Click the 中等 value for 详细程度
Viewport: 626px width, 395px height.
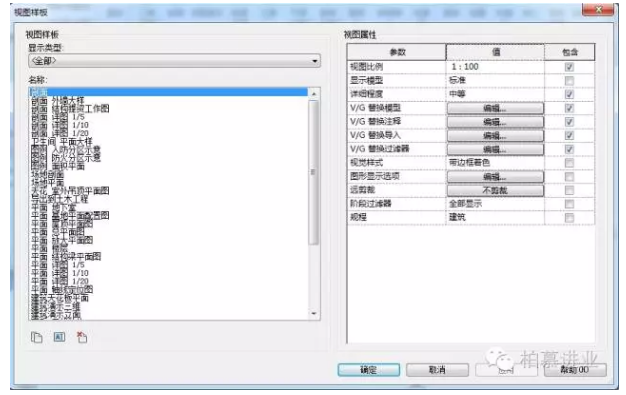[457, 94]
